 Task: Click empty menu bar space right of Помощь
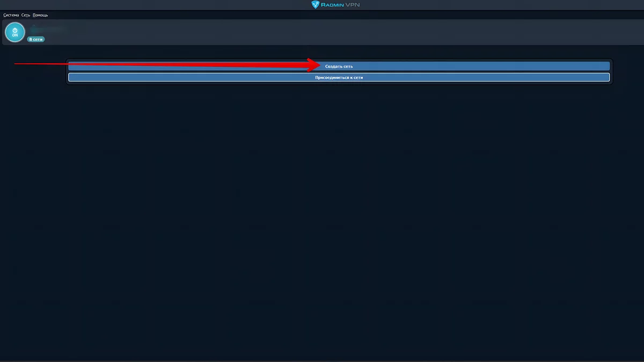[x=322, y=15]
